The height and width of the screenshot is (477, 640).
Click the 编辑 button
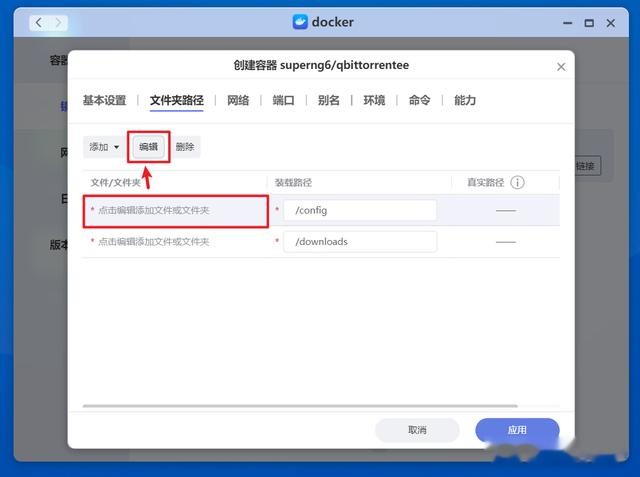click(x=148, y=147)
